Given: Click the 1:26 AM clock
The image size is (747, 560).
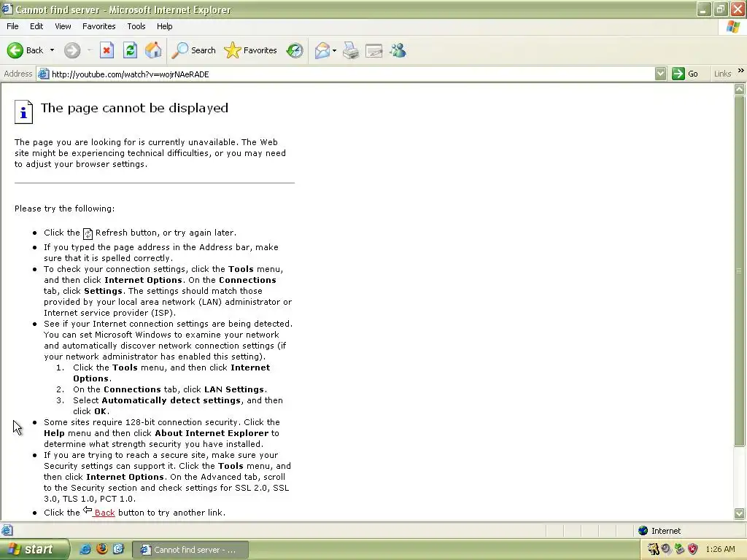Looking at the screenshot, I should [x=720, y=550].
